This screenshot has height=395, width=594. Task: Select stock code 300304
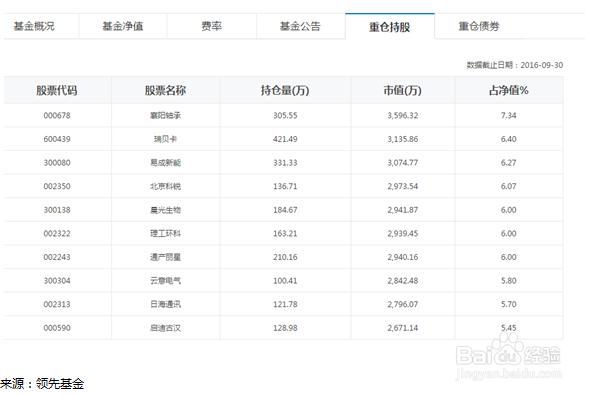tap(57, 281)
